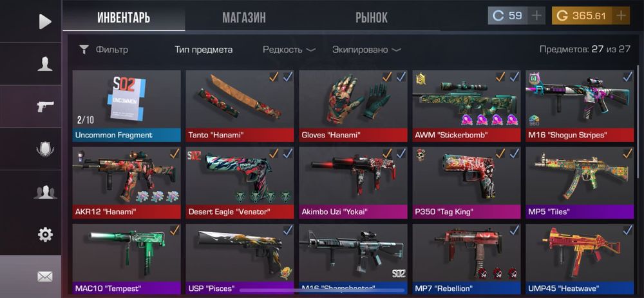Open settings gear icon in sidebar
This screenshot has height=298, width=644.
[x=45, y=235]
